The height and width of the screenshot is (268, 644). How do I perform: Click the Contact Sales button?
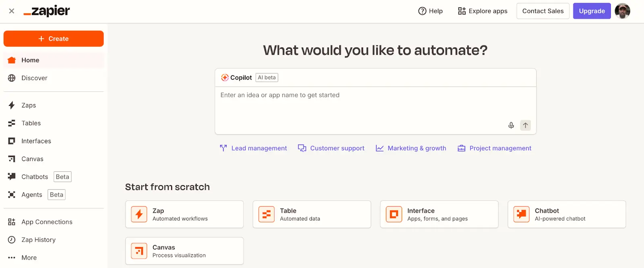coord(543,11)
